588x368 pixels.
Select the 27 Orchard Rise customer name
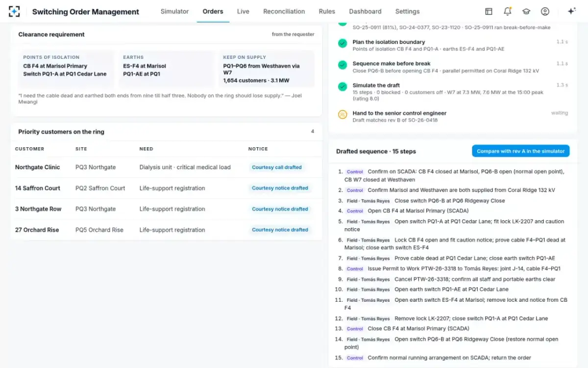[x=37, y=230]
